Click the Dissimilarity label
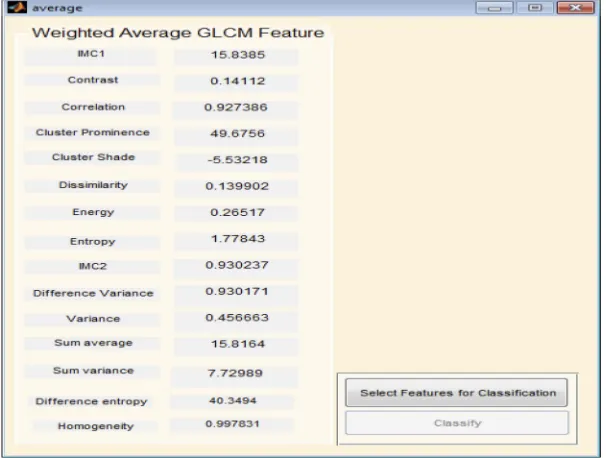Image resolution: width=606 pixels, height=458 pixels. pyautogui.click(x=93, y=185)
